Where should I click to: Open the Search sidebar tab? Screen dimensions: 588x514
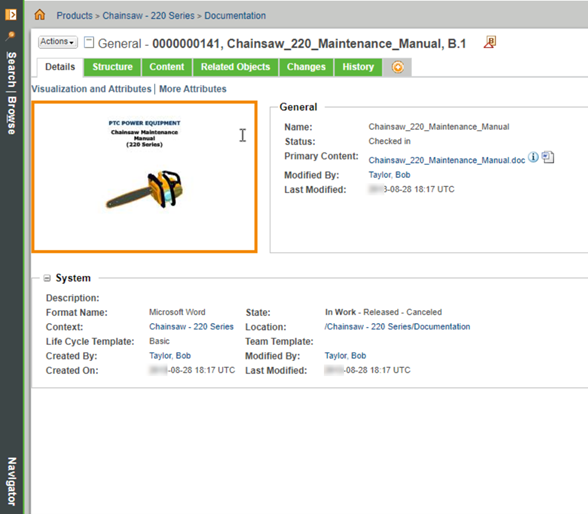[11, 69]
